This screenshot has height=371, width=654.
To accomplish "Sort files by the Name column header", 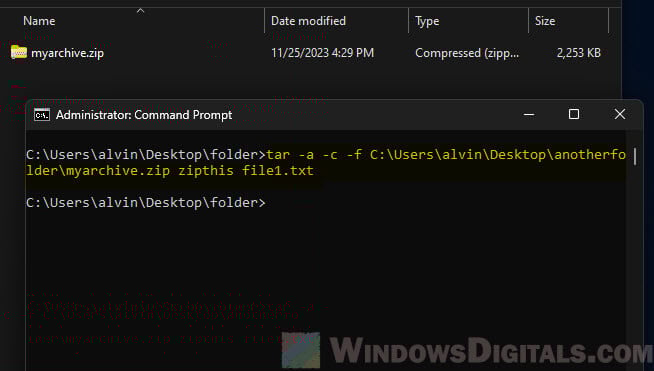I will click(x=39, y=21).
